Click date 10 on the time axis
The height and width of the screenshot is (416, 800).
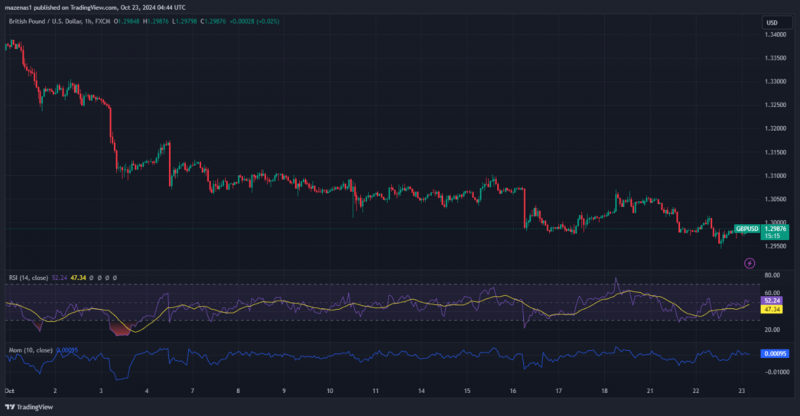330,391
